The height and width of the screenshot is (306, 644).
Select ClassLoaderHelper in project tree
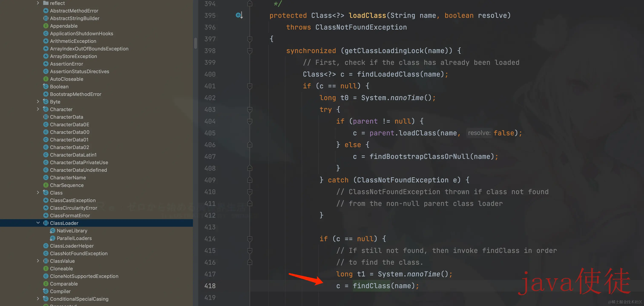[x=72, y=246]
